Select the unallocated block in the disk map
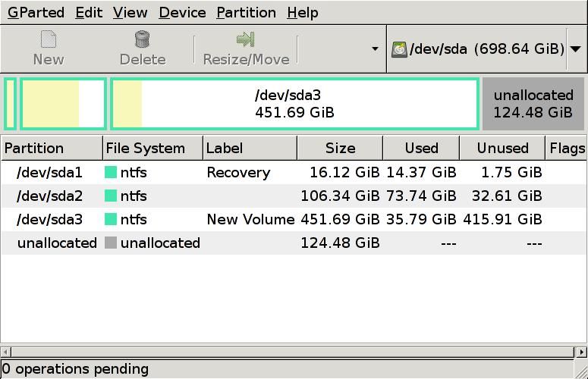This screenshot has height=379, width=588. click(x=533, y=104)
